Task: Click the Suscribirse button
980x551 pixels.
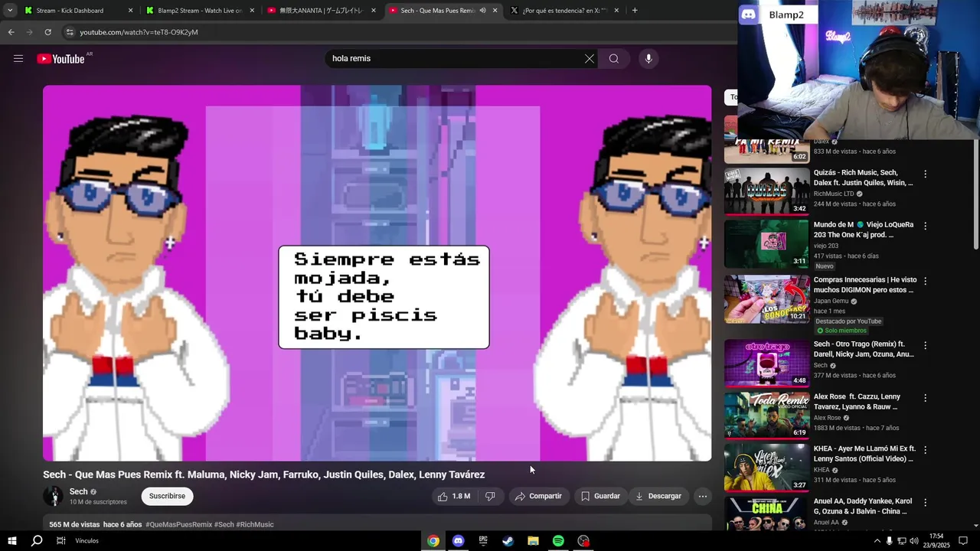Action: coord(167,496)
